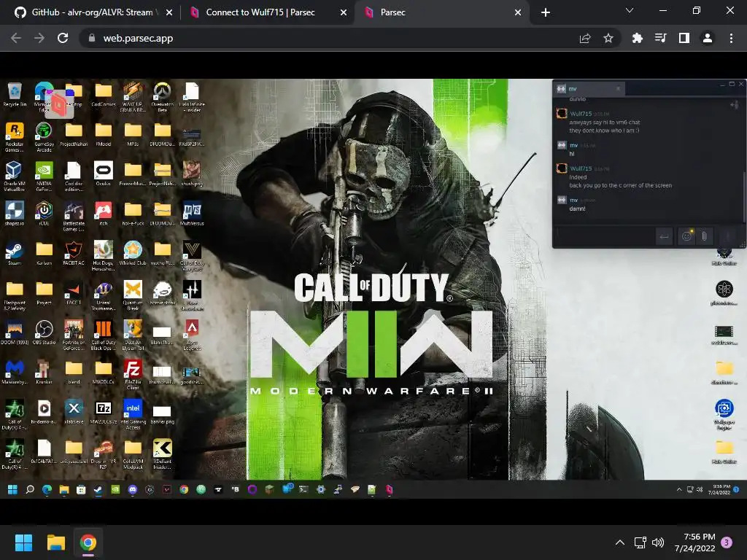
Task: Launch the iCUE desktop shortcut
Action: (x=44, y=214)
